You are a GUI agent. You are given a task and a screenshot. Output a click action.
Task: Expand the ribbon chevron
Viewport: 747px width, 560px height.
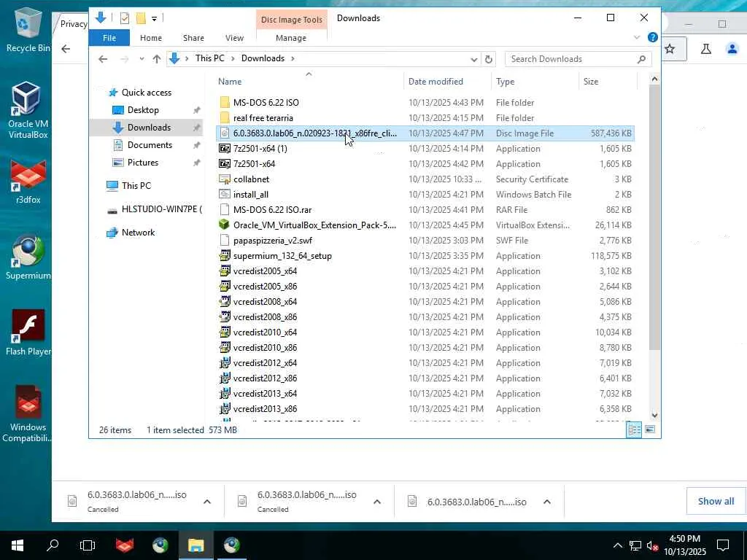[x=637, y=37]
